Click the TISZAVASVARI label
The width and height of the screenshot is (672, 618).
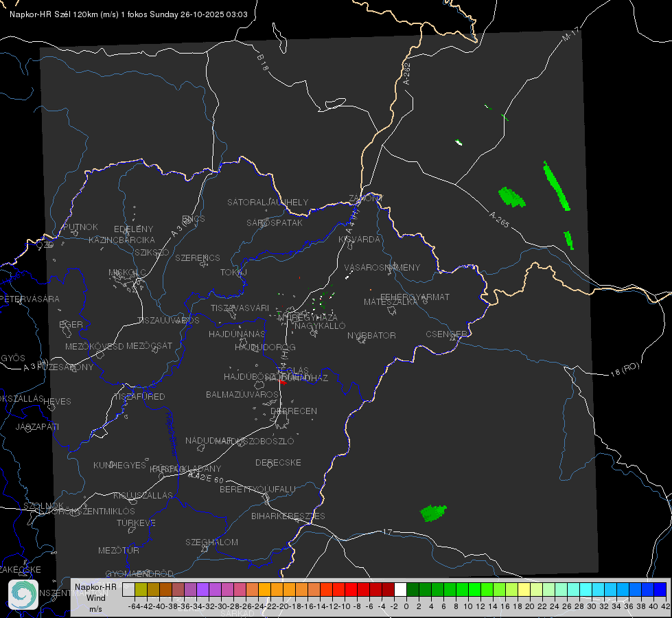point(240,308)
